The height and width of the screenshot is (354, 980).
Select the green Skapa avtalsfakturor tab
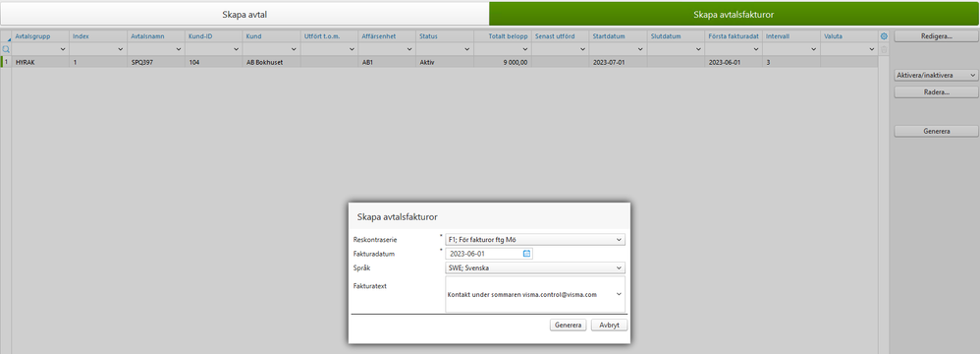(734, 14)
